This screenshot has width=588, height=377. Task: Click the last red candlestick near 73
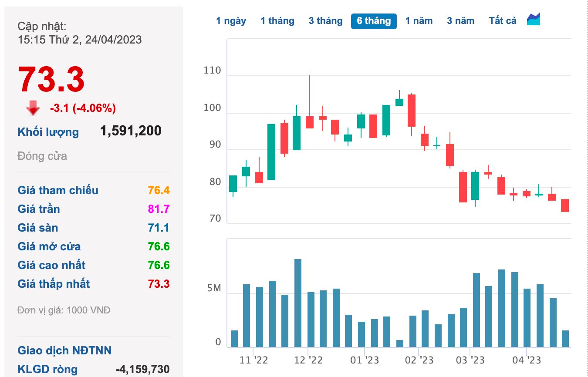(565, 205)
